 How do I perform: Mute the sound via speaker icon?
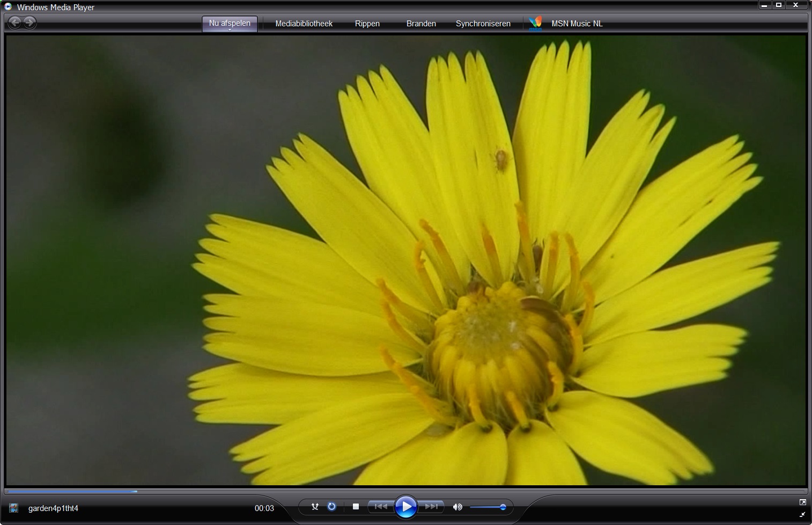pyautogui.click(x=457, y=507)
